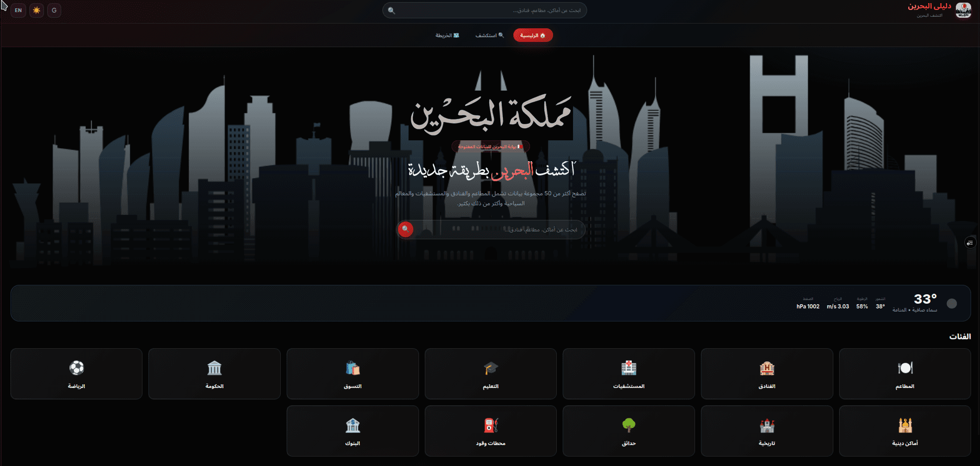
Task: Click the hPa 1002 pressure value
Action: pos(808,307)
